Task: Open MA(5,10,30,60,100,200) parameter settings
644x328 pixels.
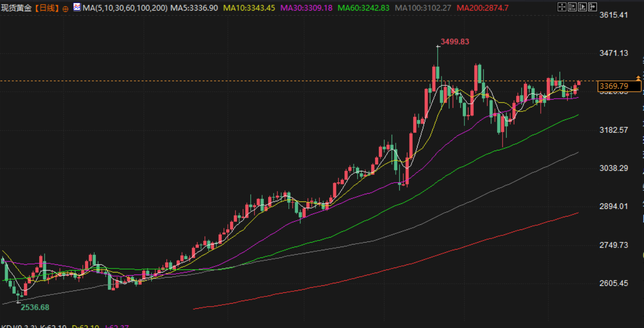Action: [125, 8]
